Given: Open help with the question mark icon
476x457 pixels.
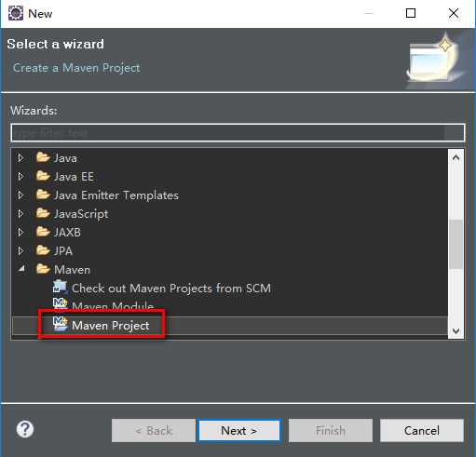Looking at the screenshot, I should [25, 429].
